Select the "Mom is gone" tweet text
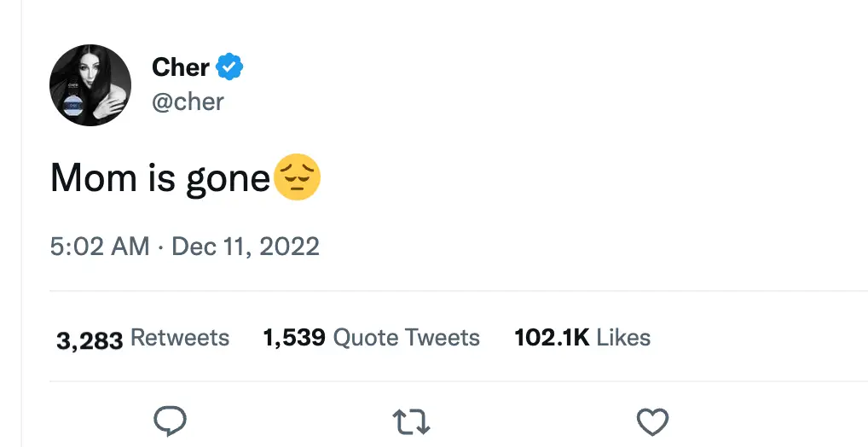 (160, 178)
